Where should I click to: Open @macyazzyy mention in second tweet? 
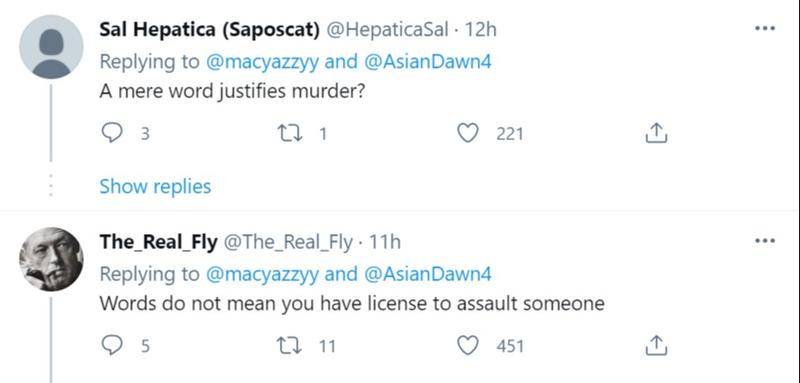coord(262,274)
